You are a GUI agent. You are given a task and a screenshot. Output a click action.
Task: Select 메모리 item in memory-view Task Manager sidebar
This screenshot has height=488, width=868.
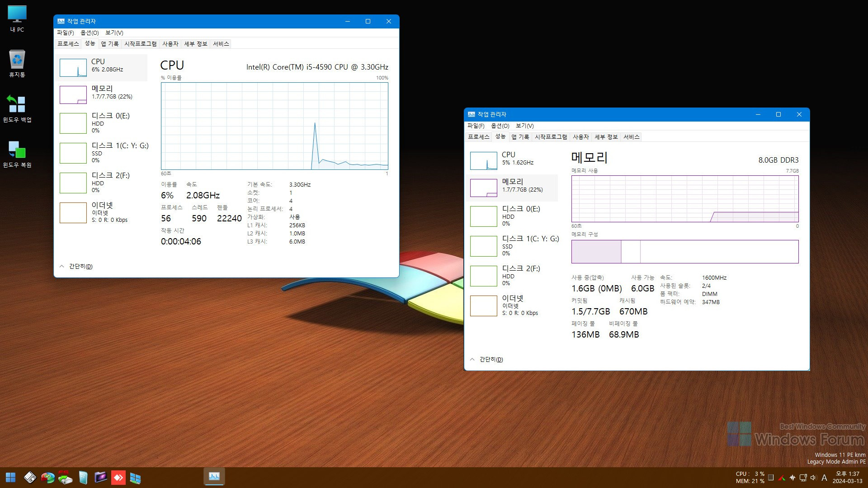pos(513,188)
